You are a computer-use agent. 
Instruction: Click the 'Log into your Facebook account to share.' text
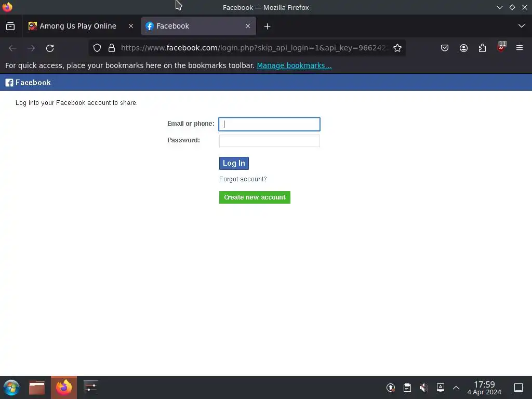pyautogui.click(x=77, y=103)
